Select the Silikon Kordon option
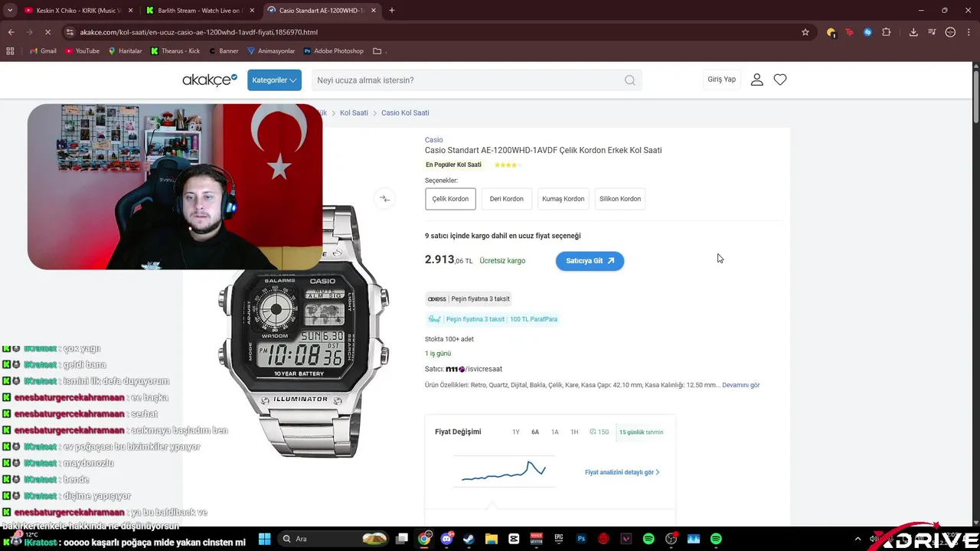The image size is (980, 551). pos(620,199)
